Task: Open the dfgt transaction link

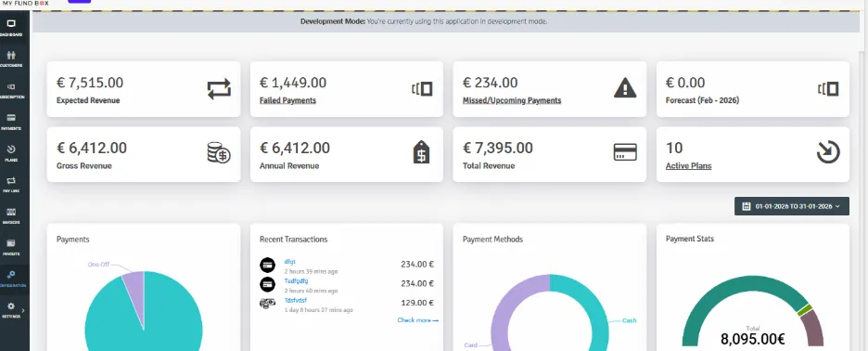Action: point(289,261)
